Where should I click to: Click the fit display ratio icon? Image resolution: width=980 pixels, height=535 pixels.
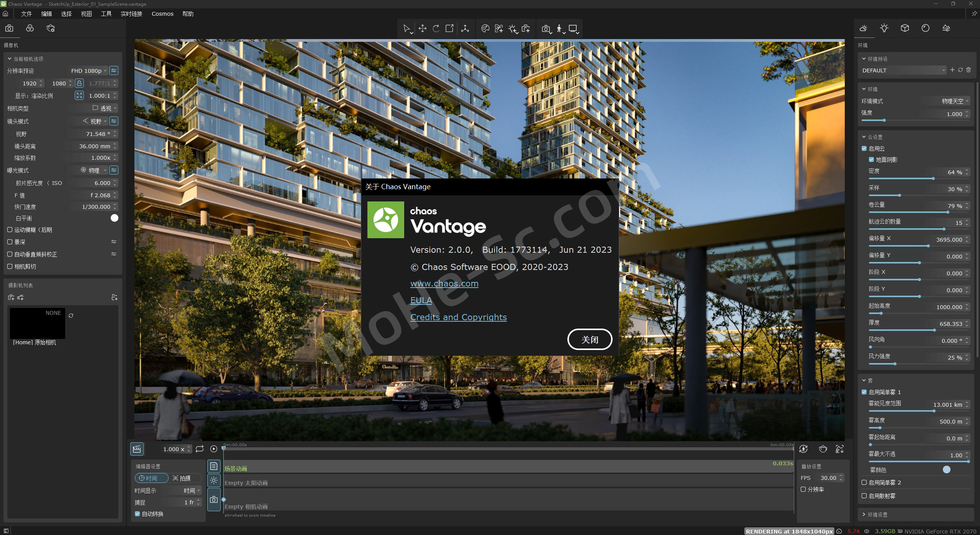click(x=79, y=96)
